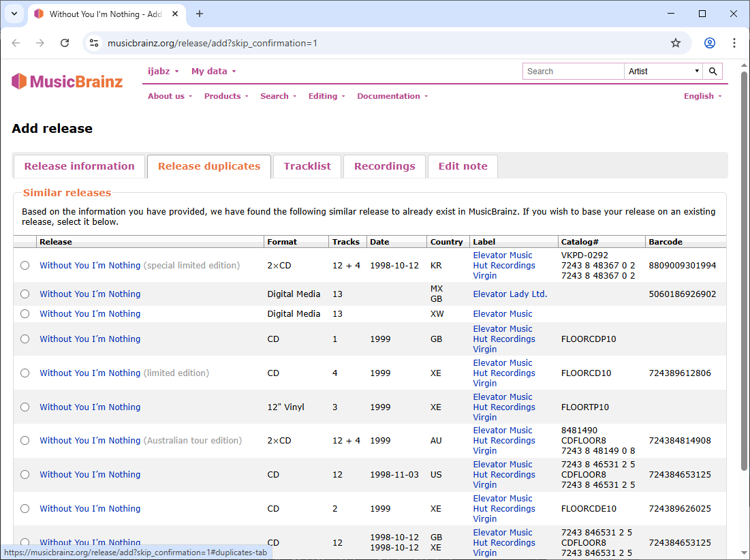Select radio for the FLOORCDP10 release

[25, 339]
